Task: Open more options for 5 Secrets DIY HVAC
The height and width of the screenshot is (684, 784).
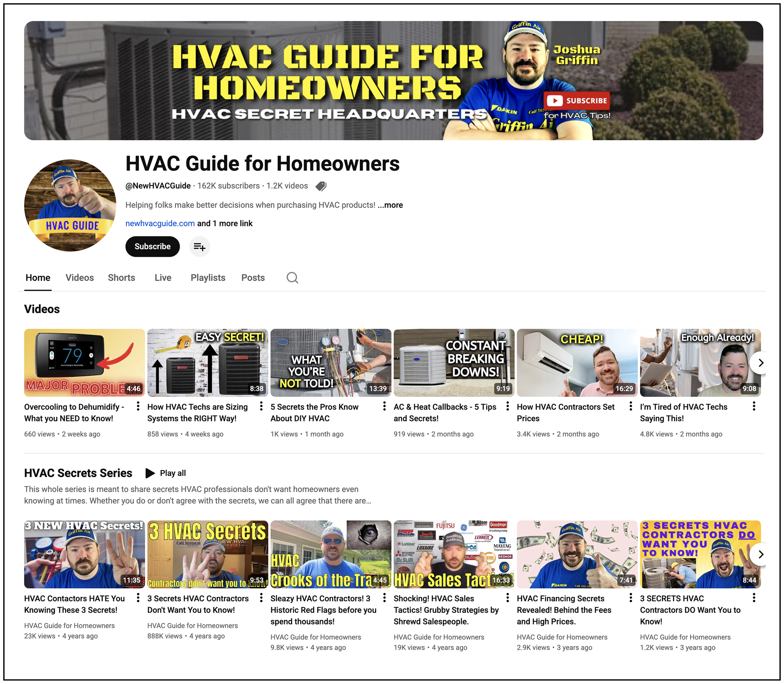Action: [384, 406]
